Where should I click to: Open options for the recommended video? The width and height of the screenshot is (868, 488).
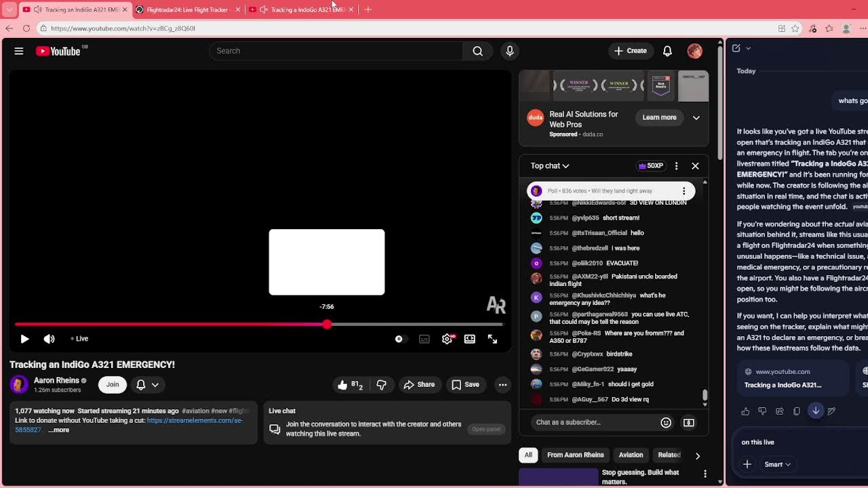705,474
